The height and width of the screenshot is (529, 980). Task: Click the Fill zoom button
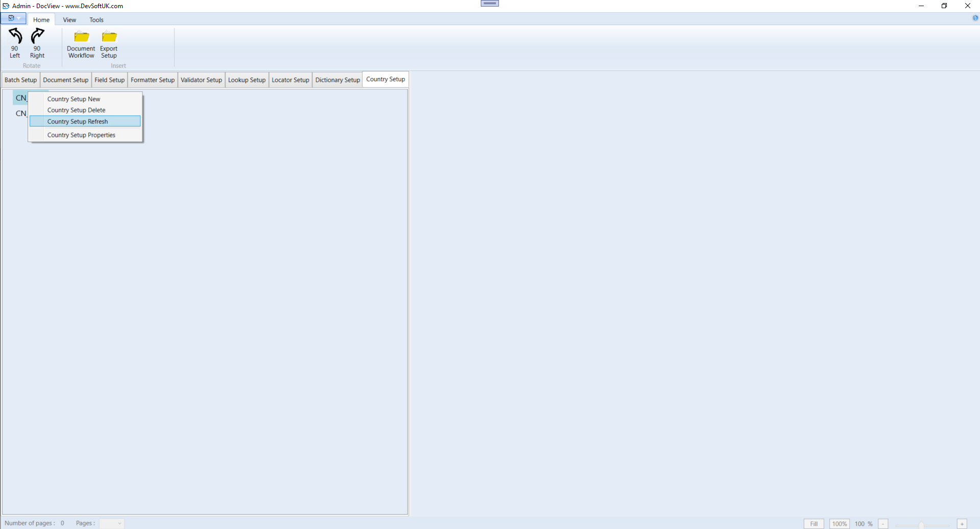coord(814,523)
